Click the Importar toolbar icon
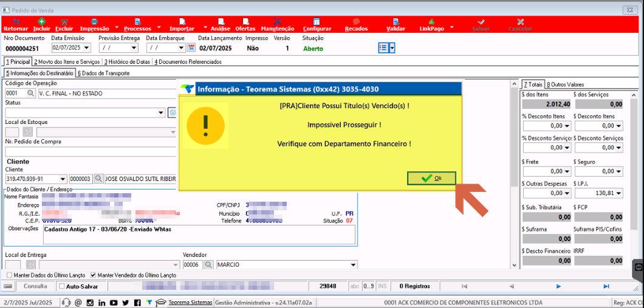 point(182,22)
